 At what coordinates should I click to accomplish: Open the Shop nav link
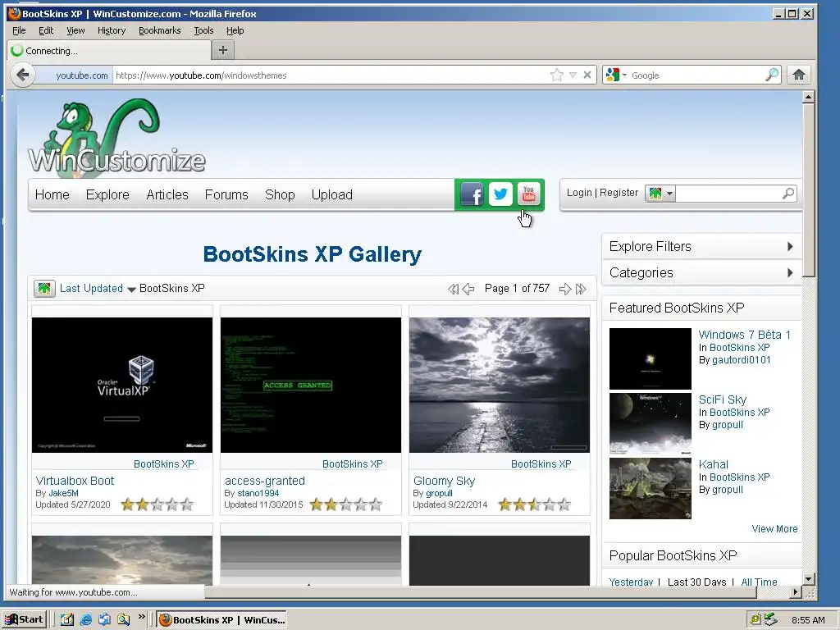pyautogui.click(x=280, y=194)
